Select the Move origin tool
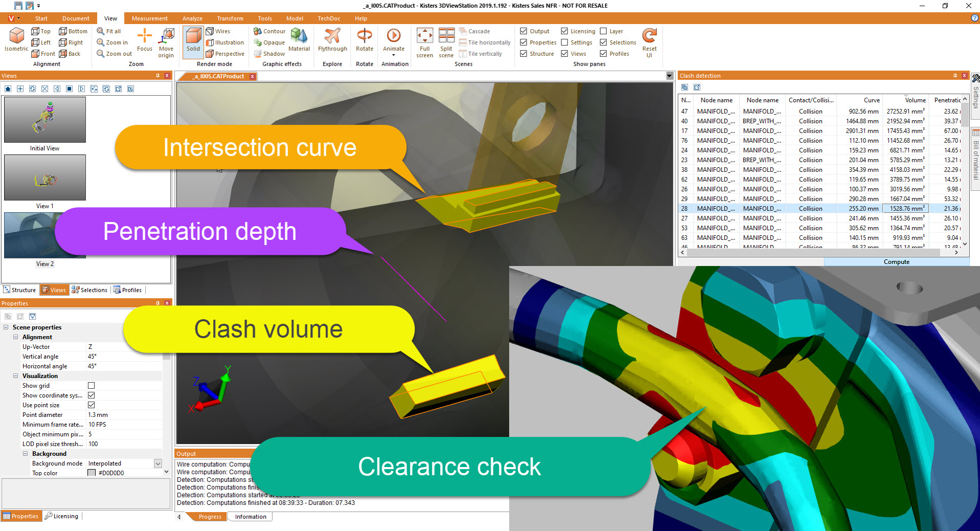Screen dimensions: 980x531 pyautogui.click(x=166, y=43)
